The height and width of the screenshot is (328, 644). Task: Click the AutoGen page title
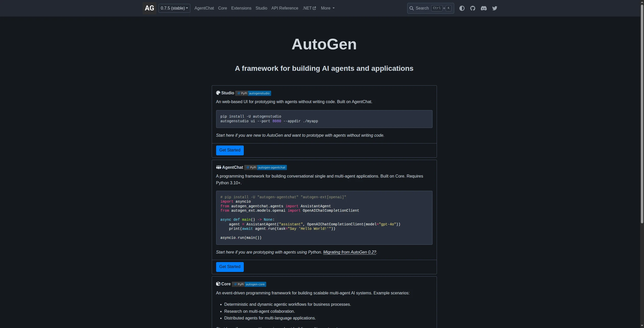(x=324, y=44)
